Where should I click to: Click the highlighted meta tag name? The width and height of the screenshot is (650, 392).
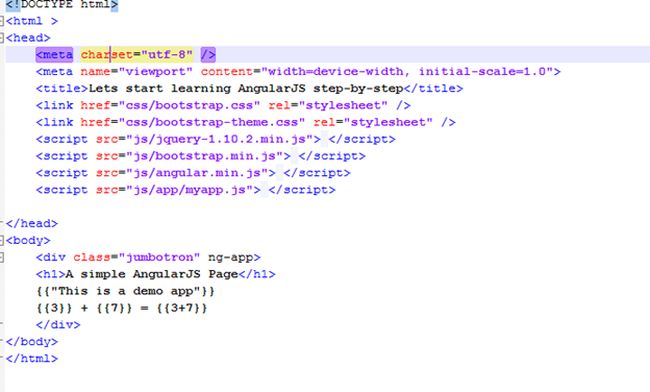54,55
